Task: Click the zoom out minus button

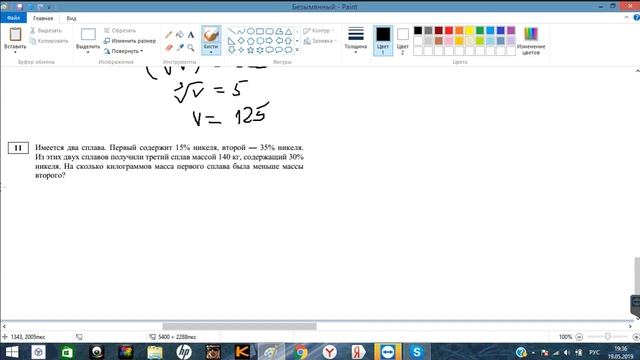Action: [x=579, y=337]
